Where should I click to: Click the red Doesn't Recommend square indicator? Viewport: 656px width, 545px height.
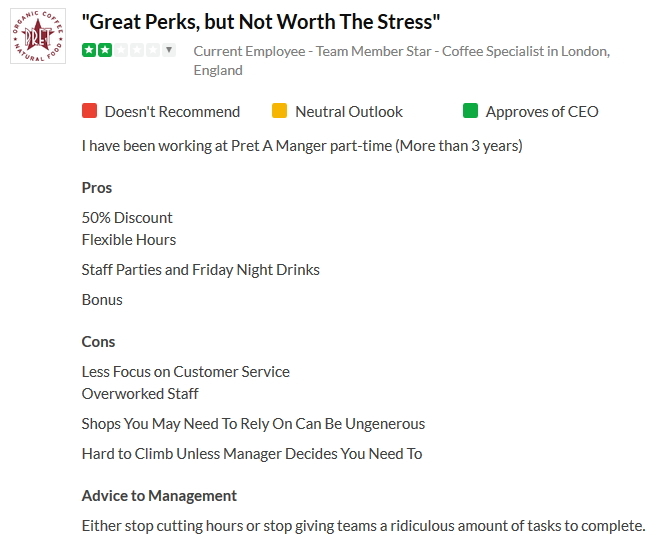point(89,111)
